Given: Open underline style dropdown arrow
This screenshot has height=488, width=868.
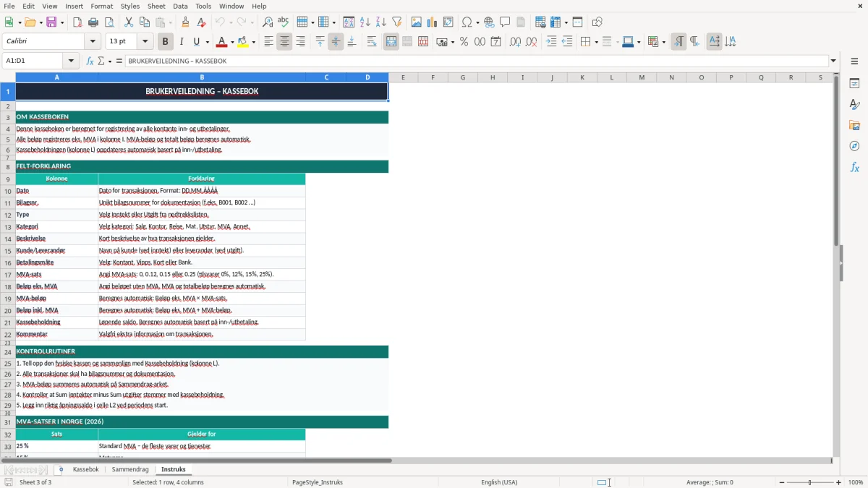Looking at the screenshot, I should pos(207,42).
